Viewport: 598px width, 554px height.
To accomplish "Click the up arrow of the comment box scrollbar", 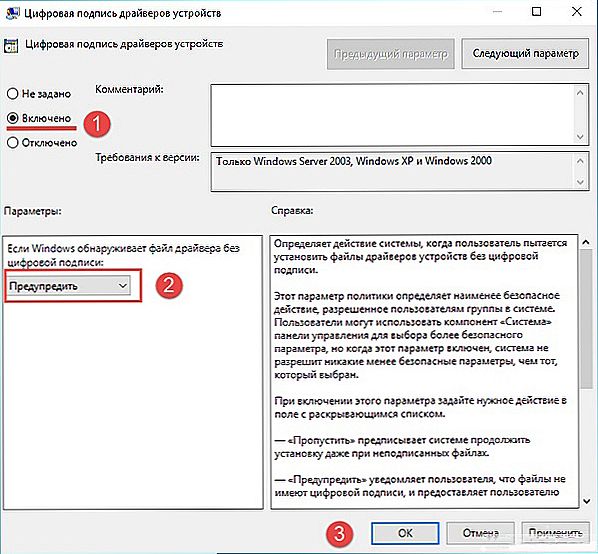I will (x=580, y=93).
